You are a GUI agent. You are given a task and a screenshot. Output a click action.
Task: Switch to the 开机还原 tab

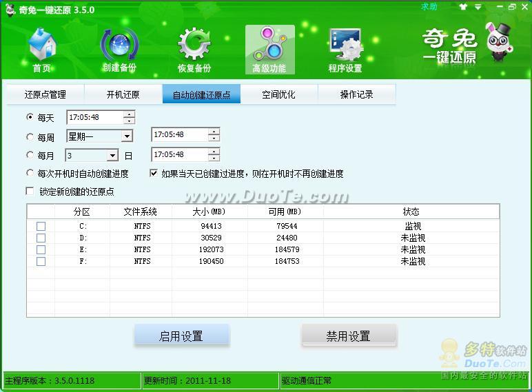pos(123,94)
